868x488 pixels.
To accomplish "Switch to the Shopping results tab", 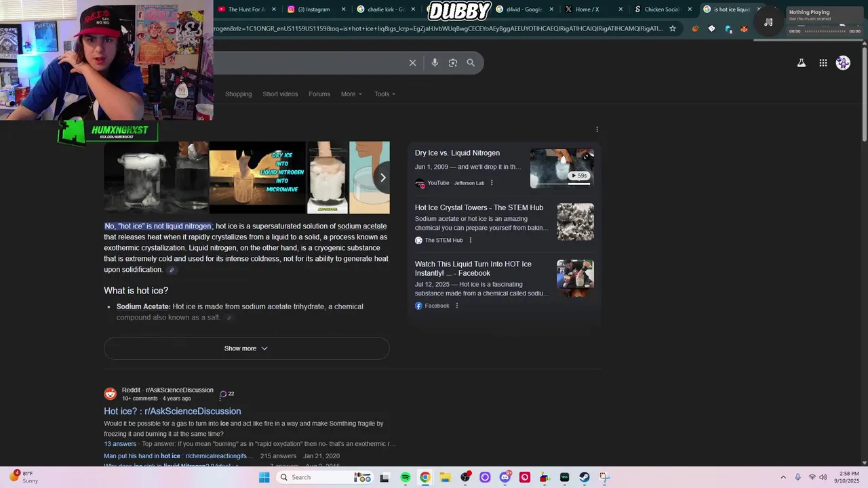I will click(x=238, y=94).
